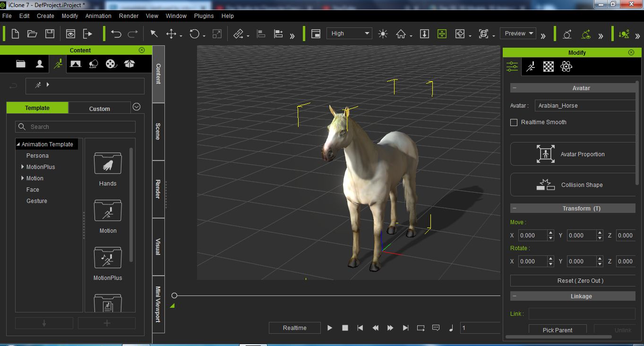The width and height of the screenshot is (644, 346).
Task: Collapse the Animation Template tree node
Action: (18, 144)
